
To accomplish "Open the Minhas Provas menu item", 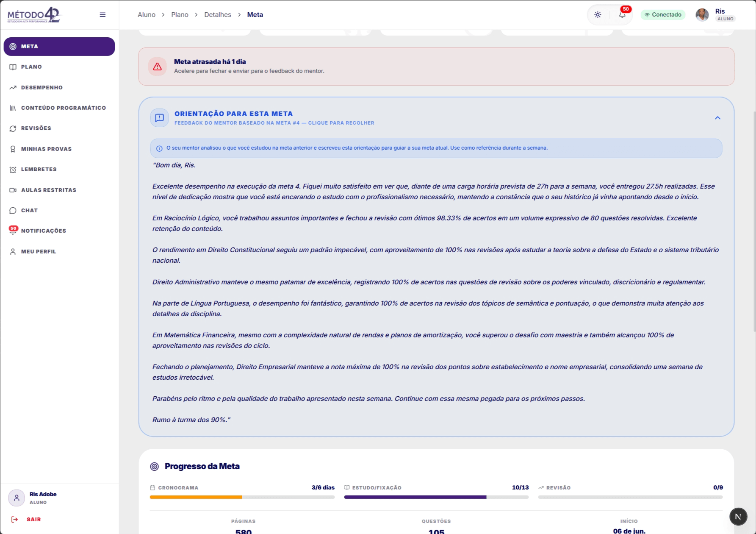I will point(59,149).
